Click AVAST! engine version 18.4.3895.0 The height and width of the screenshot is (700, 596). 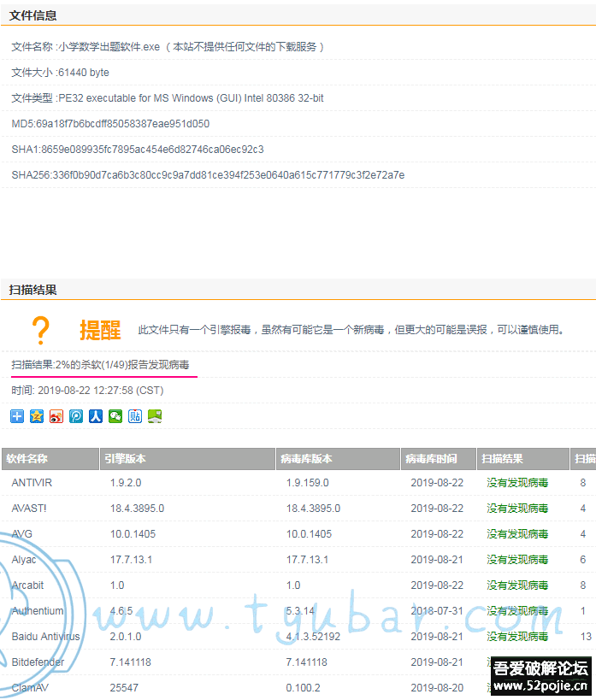click(x=137, y=509)
